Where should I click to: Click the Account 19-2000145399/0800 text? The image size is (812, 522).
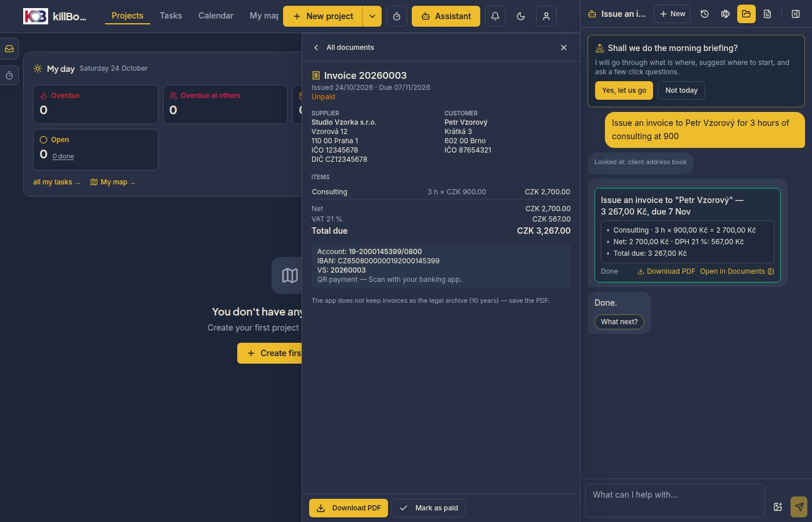click(369, 252)
